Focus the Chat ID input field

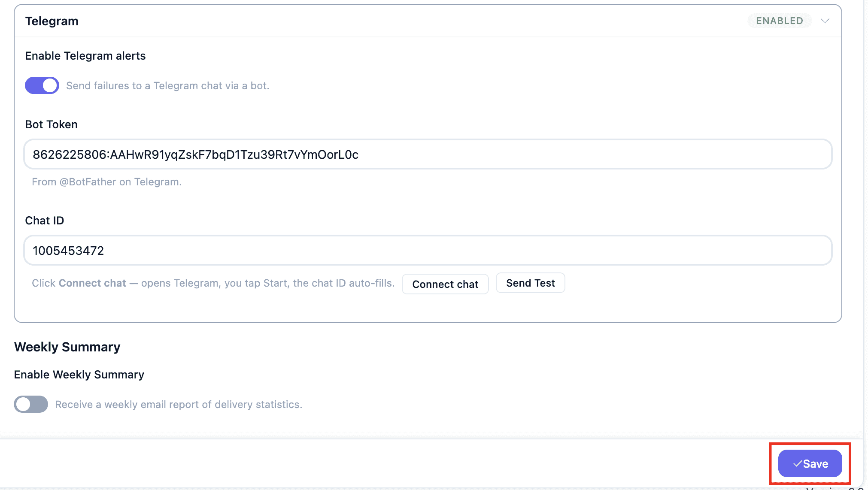pos(428,251)
